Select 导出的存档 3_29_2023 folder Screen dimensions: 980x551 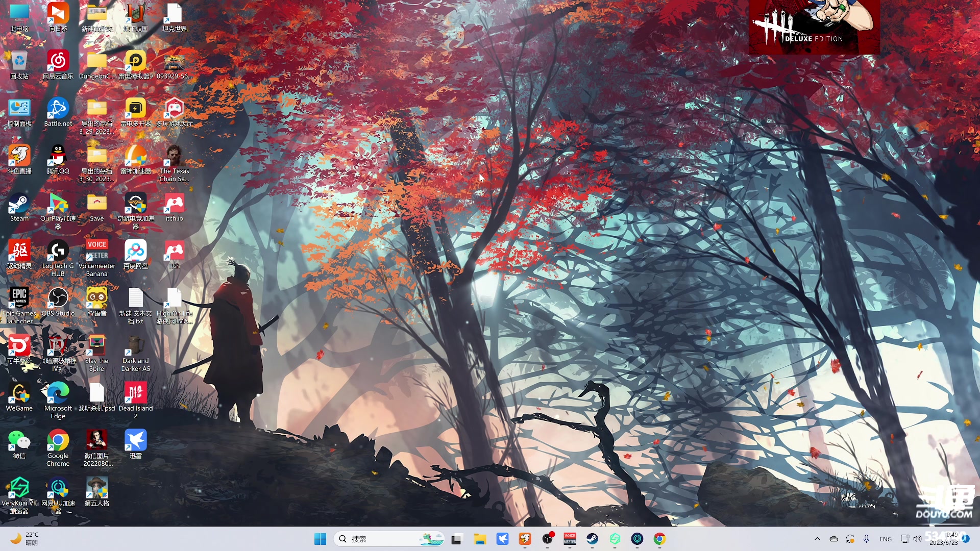point(97,116)
